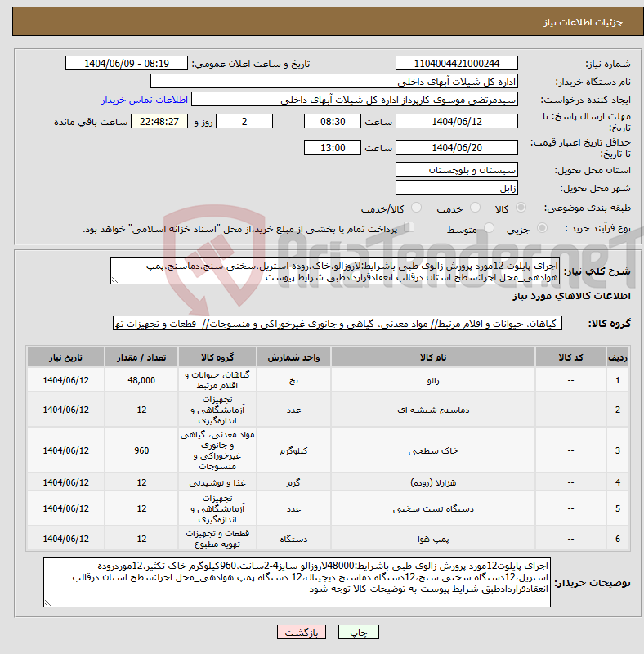Click the quantity cell 960
The width and height of the screenshot is (644, 654).
[141, 450]
